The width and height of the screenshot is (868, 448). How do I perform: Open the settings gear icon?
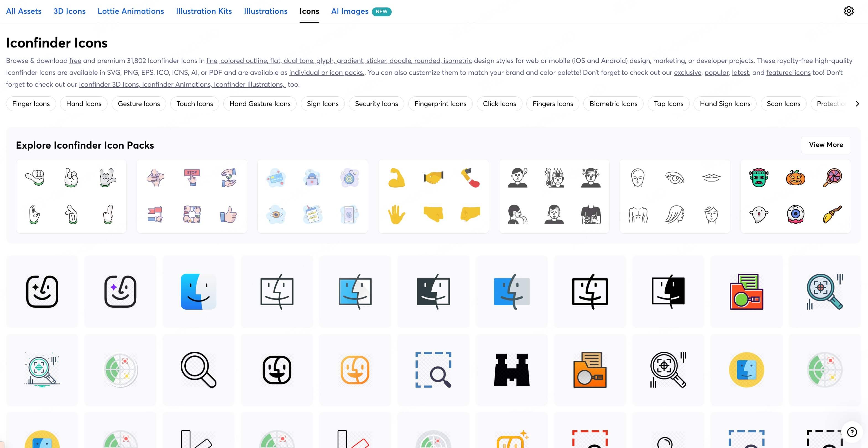[x=848, y=11]
